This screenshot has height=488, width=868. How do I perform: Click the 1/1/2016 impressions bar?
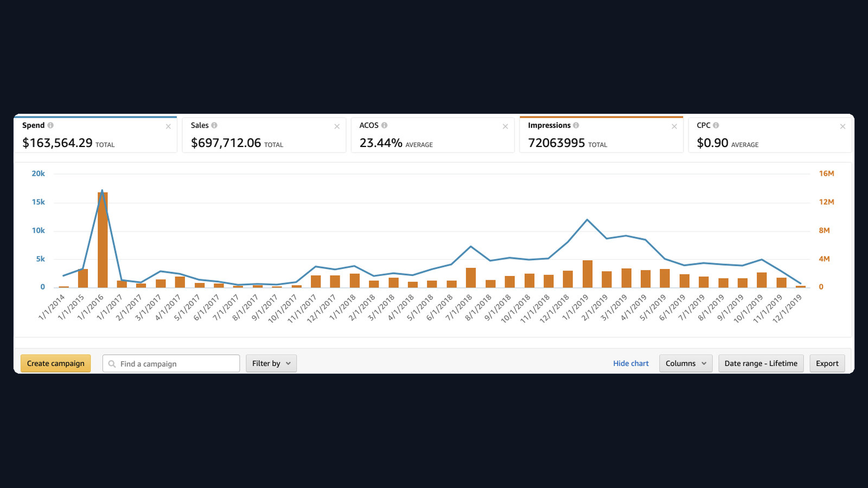(x=103, y=240)
